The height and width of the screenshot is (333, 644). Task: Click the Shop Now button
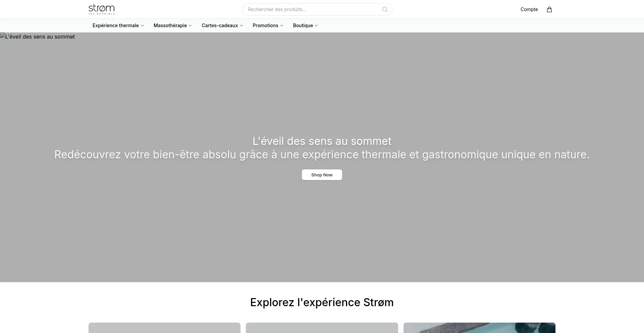322,175
